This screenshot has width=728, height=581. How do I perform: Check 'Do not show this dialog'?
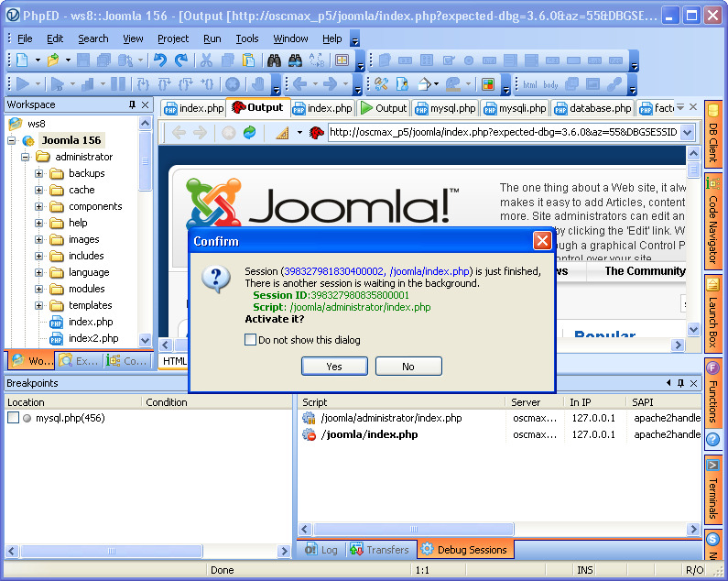[250, 340]
